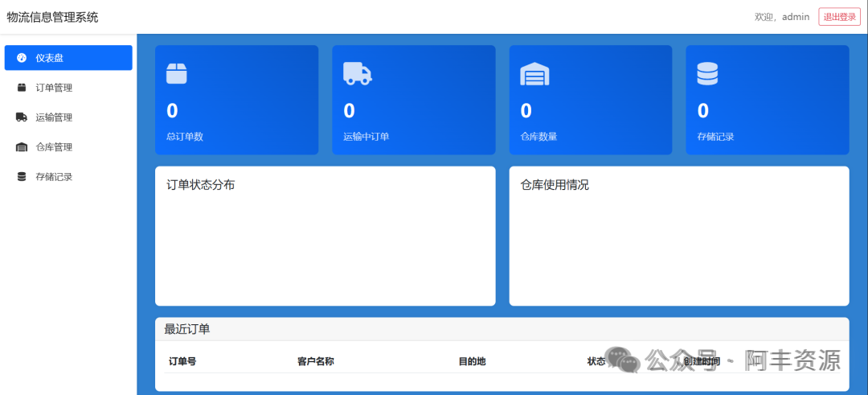
Task: Click the truck icon on 运输中订单 card
Action: (x=358, y=73)
